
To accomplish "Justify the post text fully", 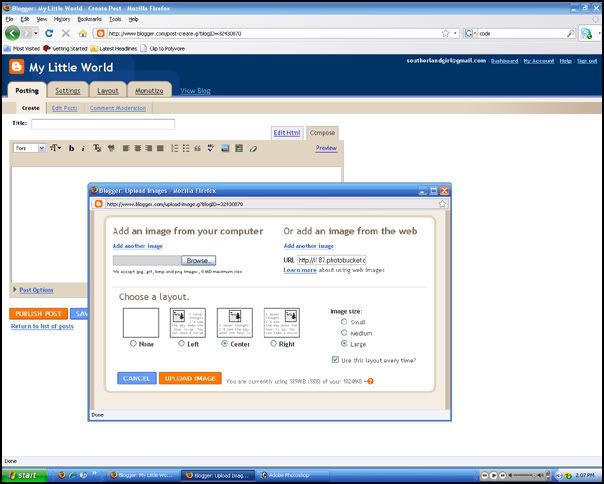I will [x=160, y=148].
